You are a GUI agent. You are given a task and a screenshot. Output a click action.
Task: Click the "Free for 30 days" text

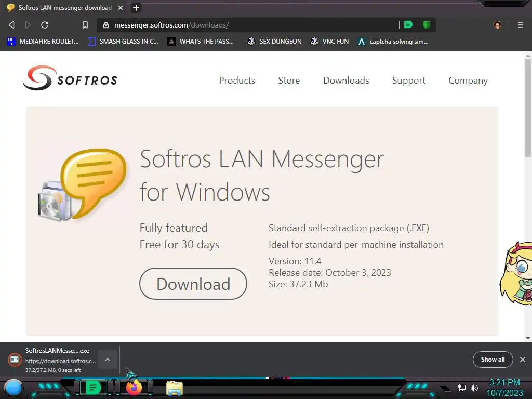(179, 245)
